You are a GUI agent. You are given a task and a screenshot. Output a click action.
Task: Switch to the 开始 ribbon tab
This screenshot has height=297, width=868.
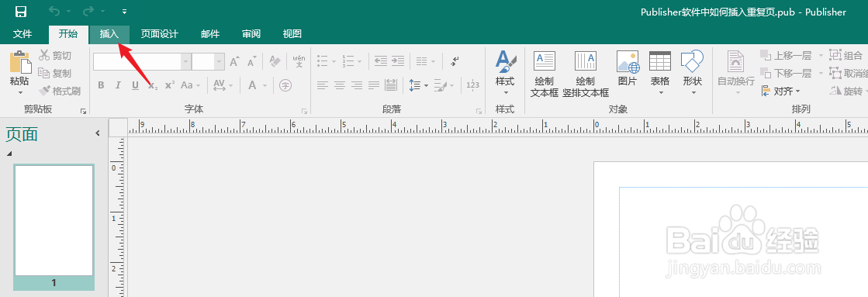pyautogui.click(x=68, y=34)
